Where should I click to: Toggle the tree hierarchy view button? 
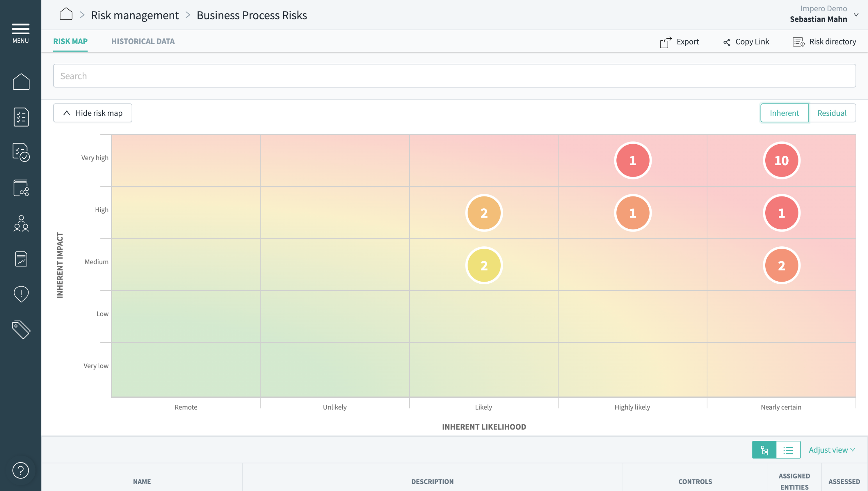click(x=764, y=450)
